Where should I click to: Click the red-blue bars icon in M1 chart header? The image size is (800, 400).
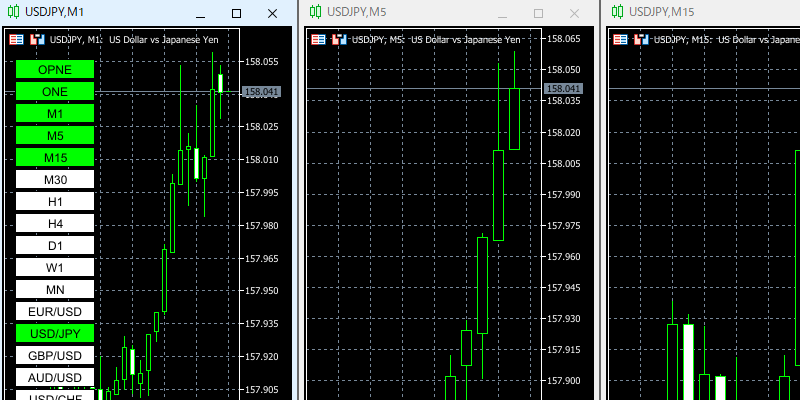pyautogui.click(x=37, y=40)
